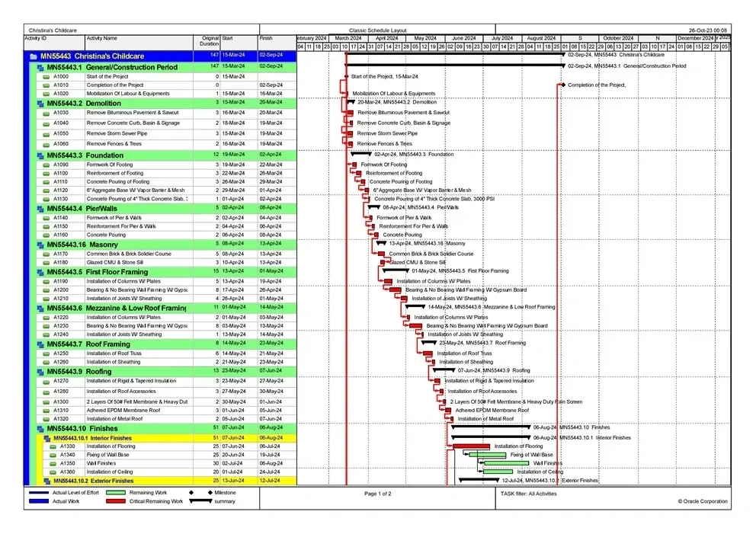Click the WBS icon beside MN55443.4 Pier/Walls
This screenshot has height=534, width=756.
point(40,209)
